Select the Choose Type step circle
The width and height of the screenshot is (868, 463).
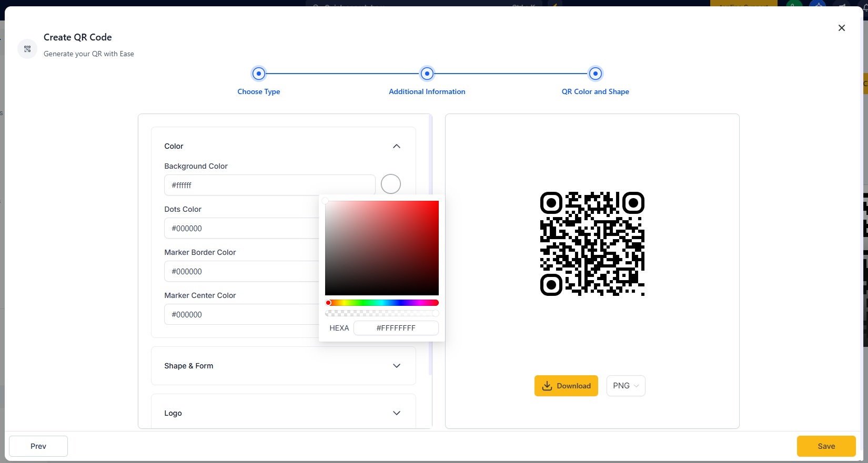click(x=259, y=74)
